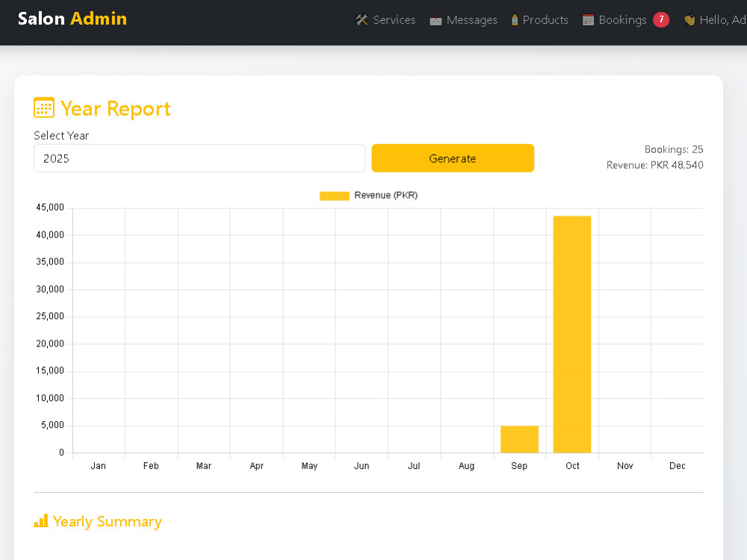Image resolution: width=747 pixels, height=560 pixels.
Task: Click the Revenue: PKR 48,540 text
Action: point(654,165)
